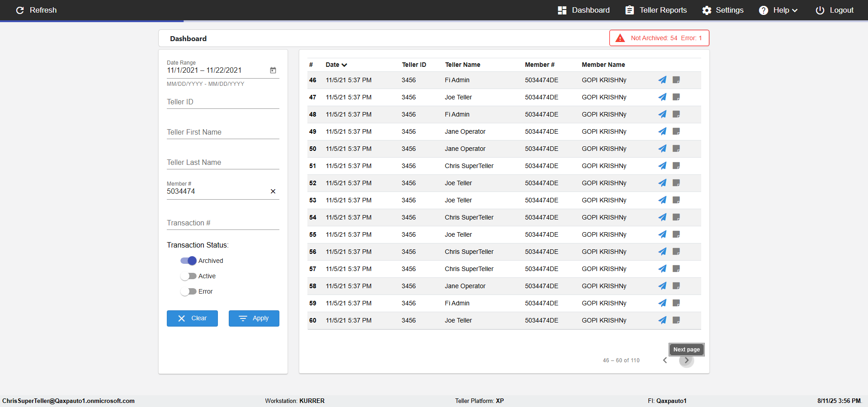The height and width of the screenshot is (407, 868).
Task: Focus the Teller First Name field
Action: [223, 132]
